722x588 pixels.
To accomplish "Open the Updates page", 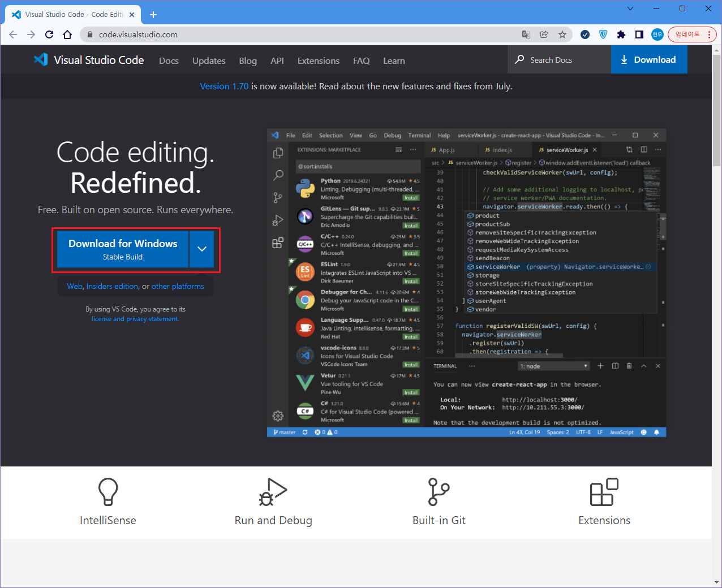I will coord(209,61).
